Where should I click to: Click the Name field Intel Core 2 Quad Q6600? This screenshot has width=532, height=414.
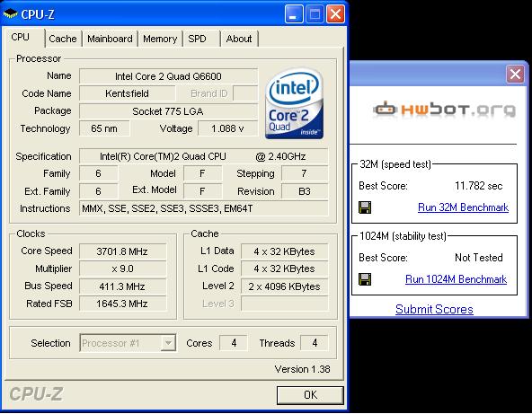[x=169, y=76]
